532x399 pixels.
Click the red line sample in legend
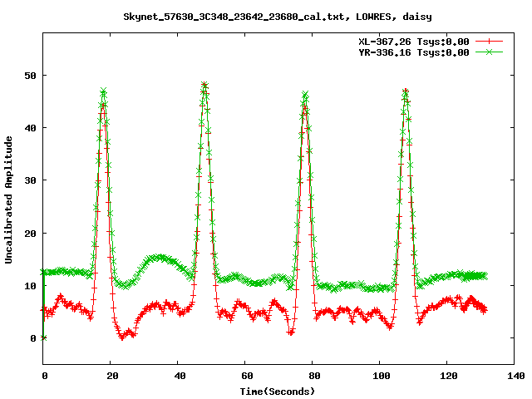point(489,42)
